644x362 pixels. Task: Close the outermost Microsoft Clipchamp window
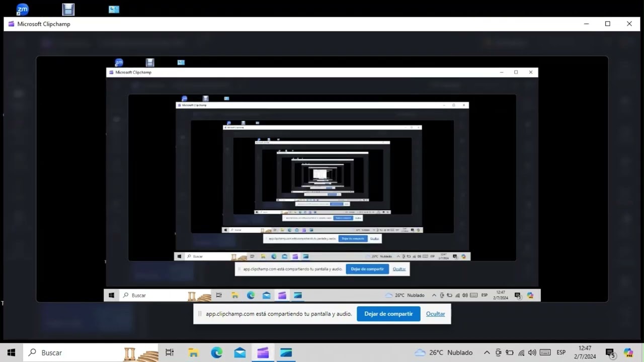click(x=629, y=24)
